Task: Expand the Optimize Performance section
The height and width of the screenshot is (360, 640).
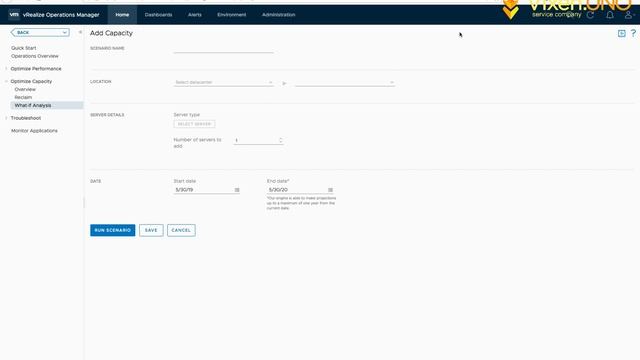Action: [6, 69]
